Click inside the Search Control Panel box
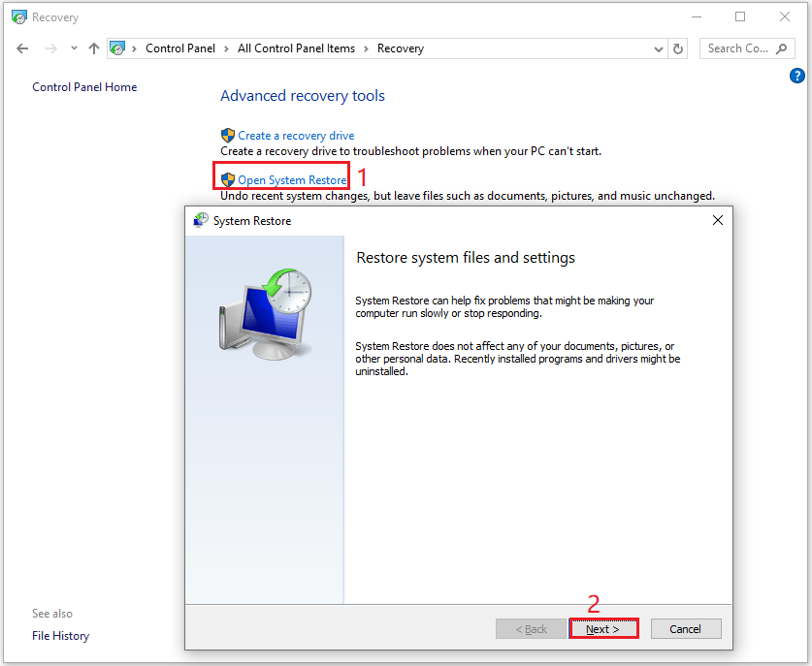Viewport: 812px width, 666px height. pos(735,48)
